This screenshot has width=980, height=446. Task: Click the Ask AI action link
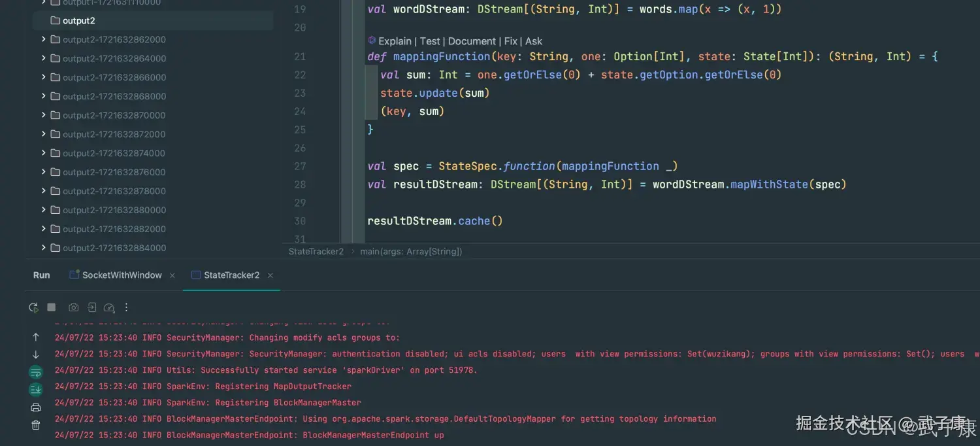coord(534,41)
